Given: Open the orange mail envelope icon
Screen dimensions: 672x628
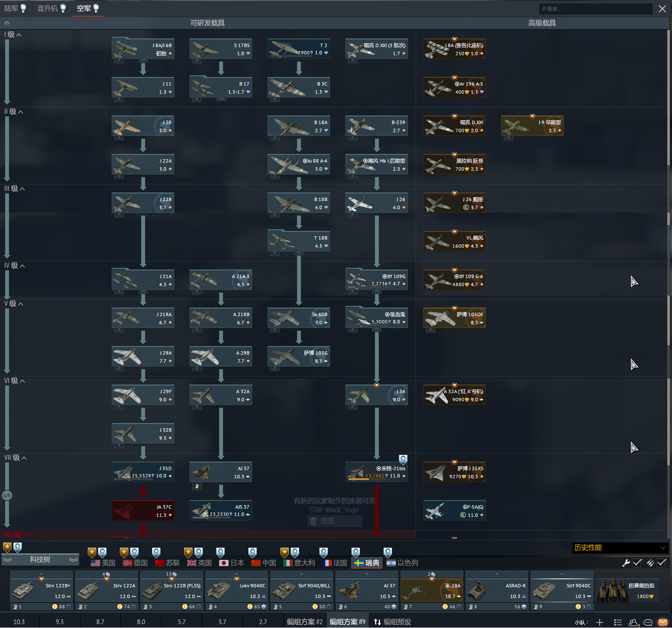Looking at the screenshot, I should pyautogui.click(x=663, y=622).
